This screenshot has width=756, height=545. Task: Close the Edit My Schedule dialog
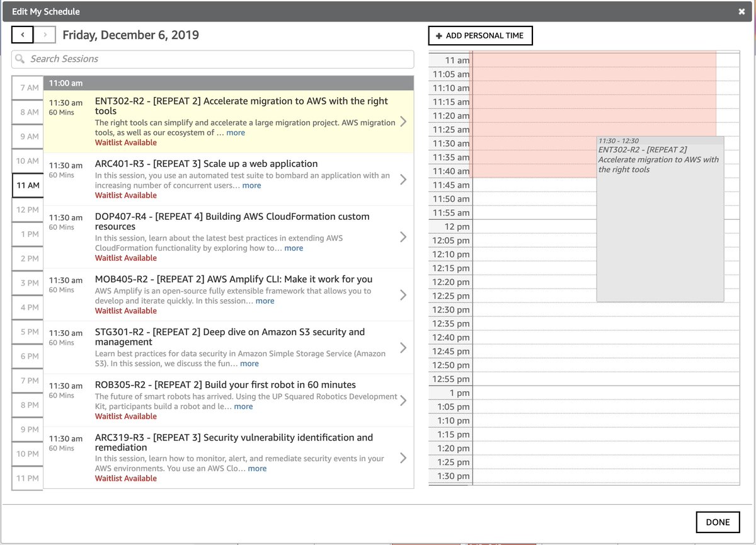point(742,11)
